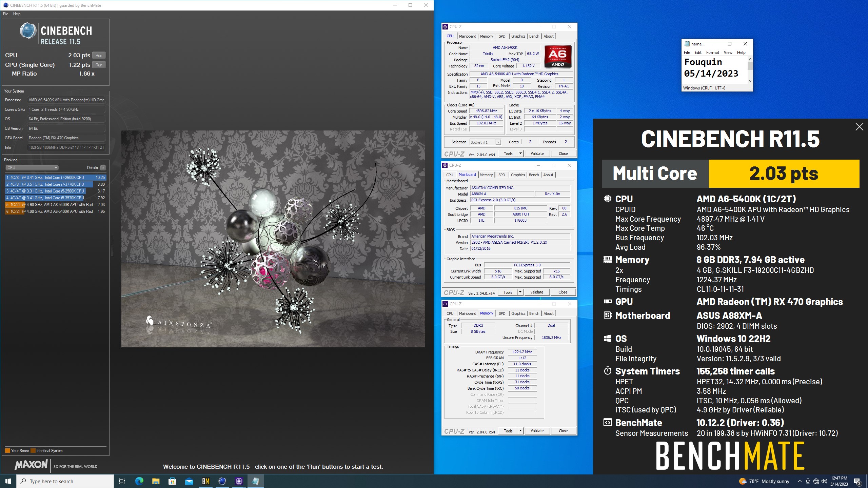
Task: Open the notification center icon
Action: (x=857, y=481)
